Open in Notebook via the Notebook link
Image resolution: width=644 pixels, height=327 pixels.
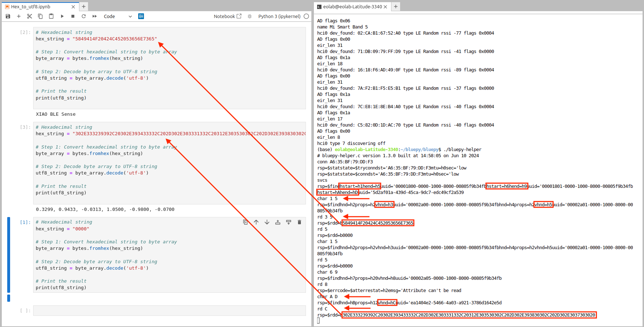click(x=227, y=16)
